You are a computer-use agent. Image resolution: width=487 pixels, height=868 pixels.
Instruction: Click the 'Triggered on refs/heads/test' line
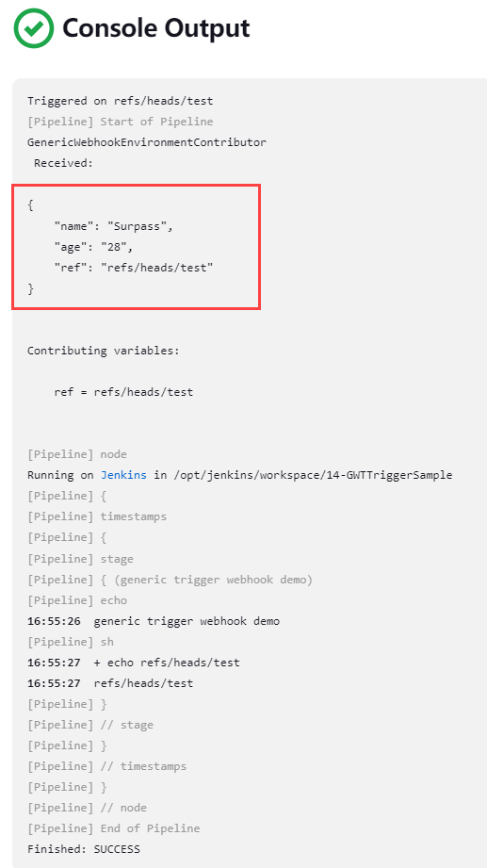120,101
